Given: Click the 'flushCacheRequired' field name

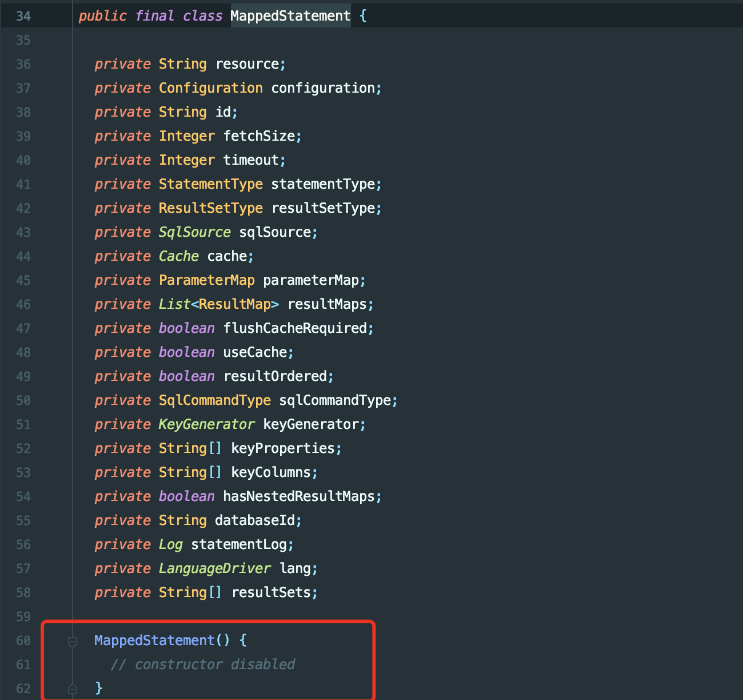Looking at the screenshot, I should (x=295, y=328).
